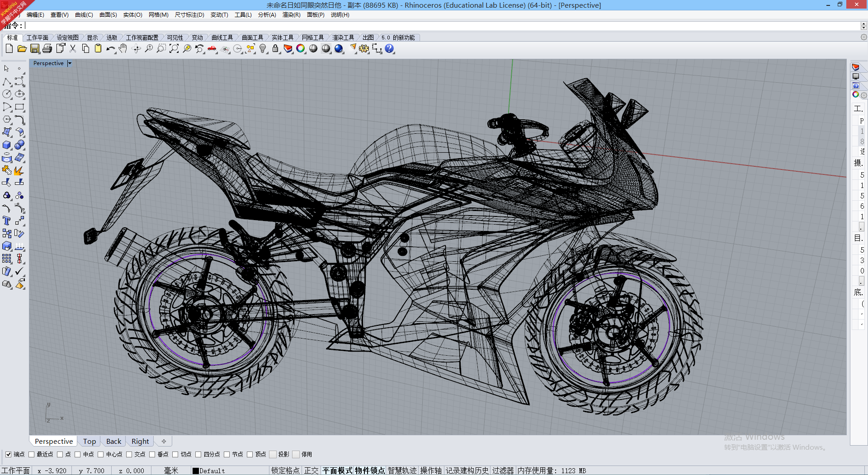The height and width of the screenshot is (475, 868).
Task: Enable the 交点 Intersection osnap checkbox
Action: click(129, 454)
